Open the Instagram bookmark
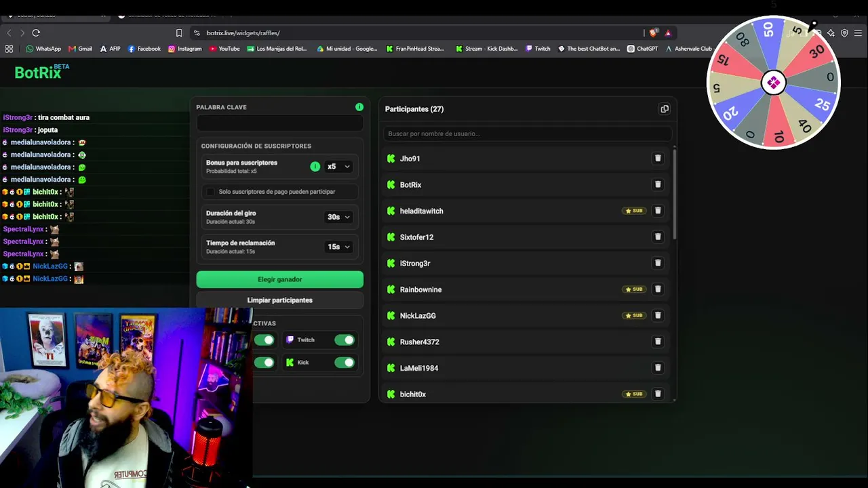 click(x=184, y=49)
